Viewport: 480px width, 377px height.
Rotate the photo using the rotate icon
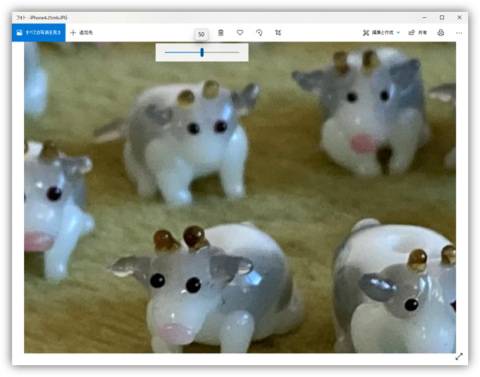[x=259, y=33]
